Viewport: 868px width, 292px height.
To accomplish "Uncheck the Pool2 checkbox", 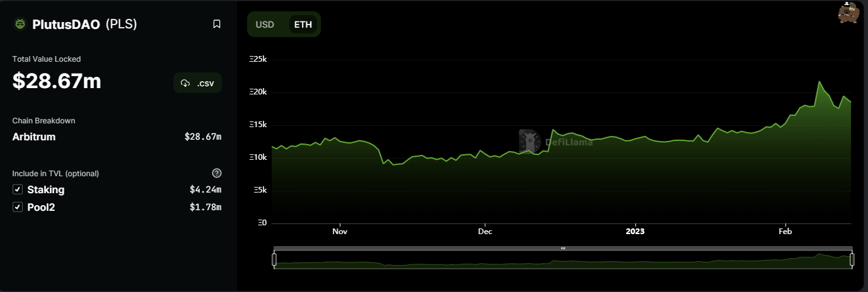I will tap(18, 207).
